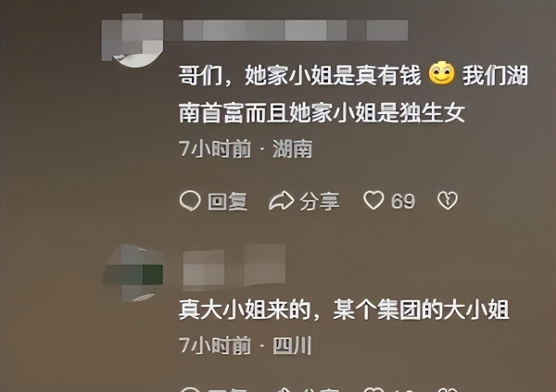
Task: Select the comment "真大小姐来的，某个集团的大小姐"
Action: click(344, 310)
